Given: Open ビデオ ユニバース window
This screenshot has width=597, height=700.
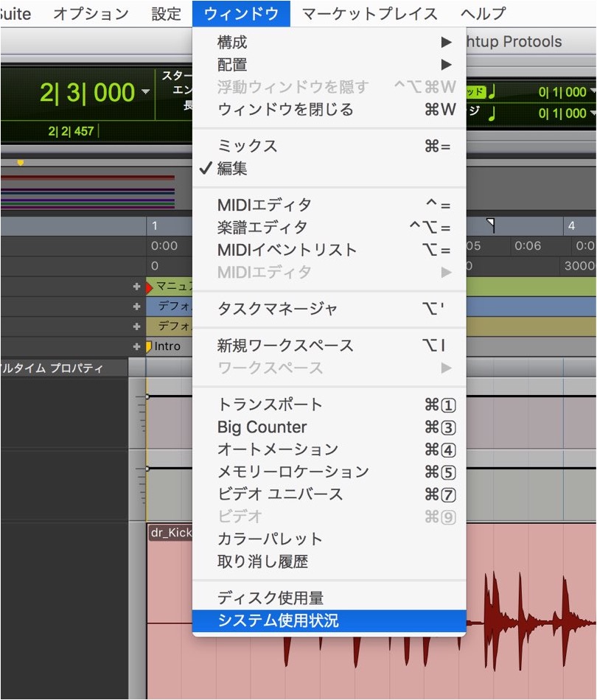Looking at the screenshot, I should 329,494.
